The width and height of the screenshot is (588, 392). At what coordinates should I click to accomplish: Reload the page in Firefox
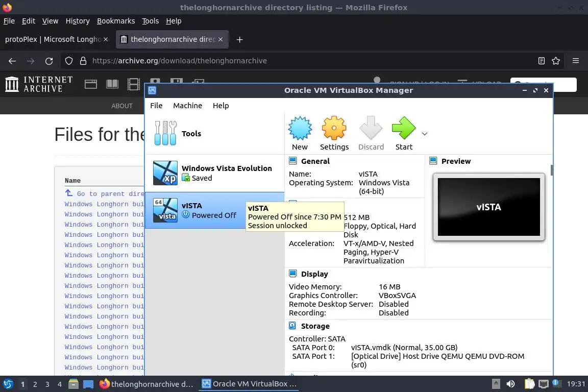click(49, 61)
